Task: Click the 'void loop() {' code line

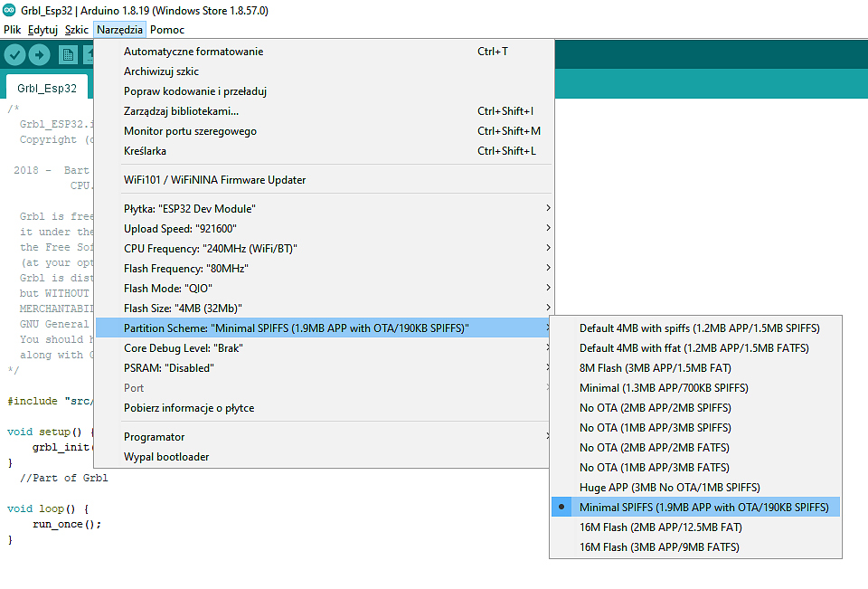Action: coord(48,508)
